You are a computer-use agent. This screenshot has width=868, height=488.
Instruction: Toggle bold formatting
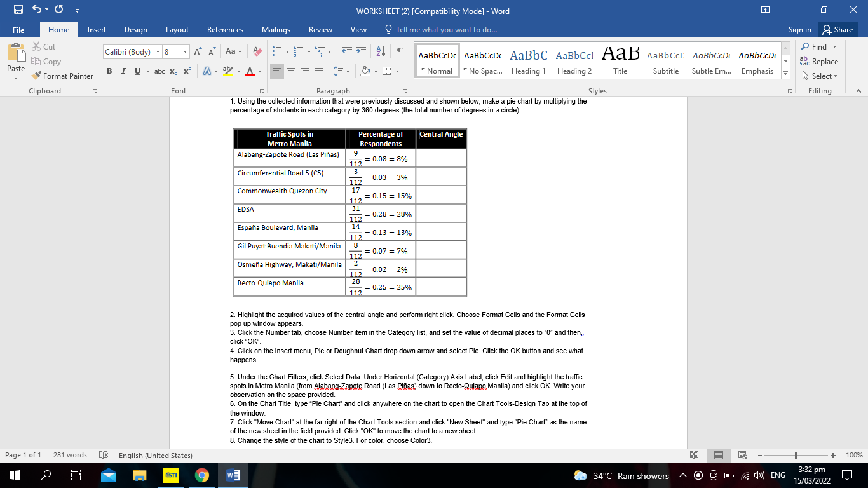point(109,71)
